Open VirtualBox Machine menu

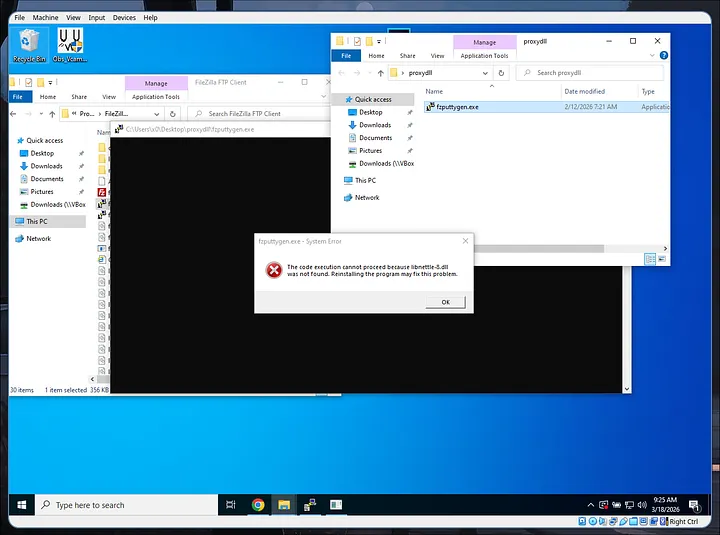[x=45, y=17]
